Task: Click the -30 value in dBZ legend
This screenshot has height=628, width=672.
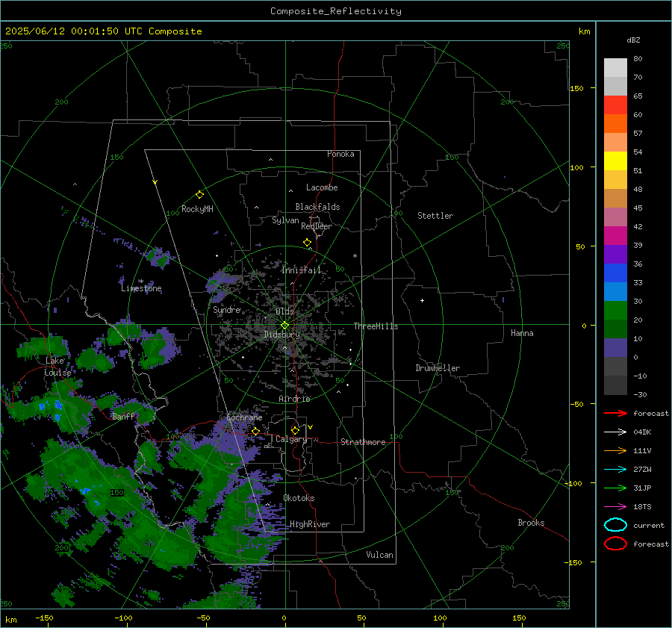Action: pos(641,394)
